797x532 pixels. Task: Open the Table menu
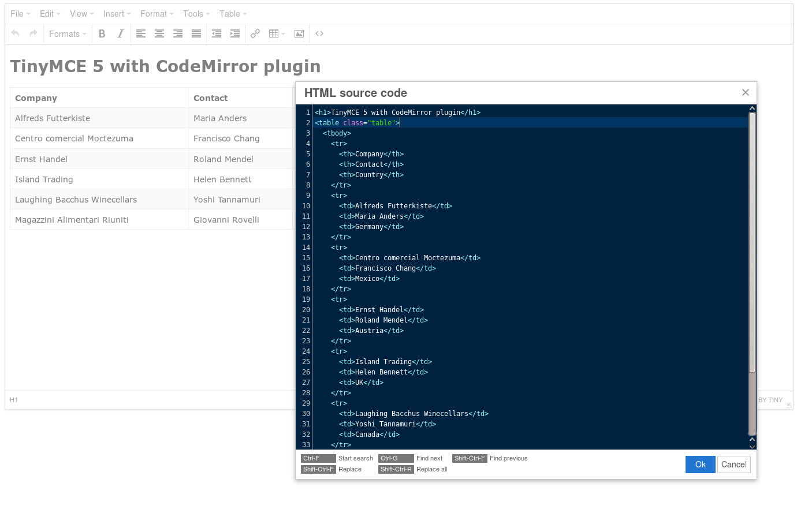[x=233, y=14]
